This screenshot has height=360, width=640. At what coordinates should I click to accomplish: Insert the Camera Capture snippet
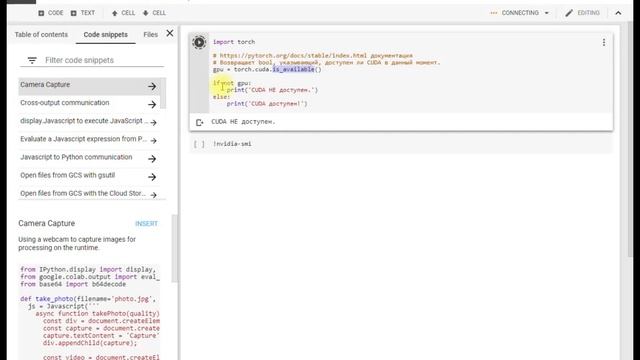(146, 224)
